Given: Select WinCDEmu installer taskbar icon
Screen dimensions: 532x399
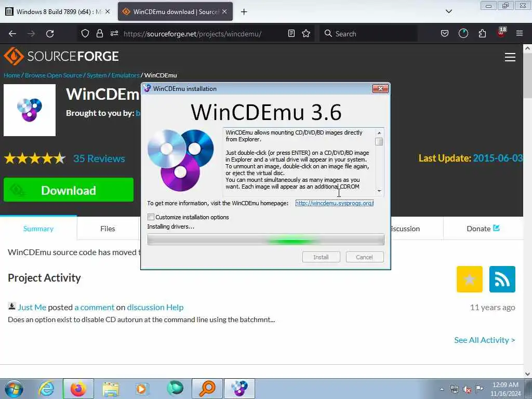Looking at the screenshot, I should 239,389.
